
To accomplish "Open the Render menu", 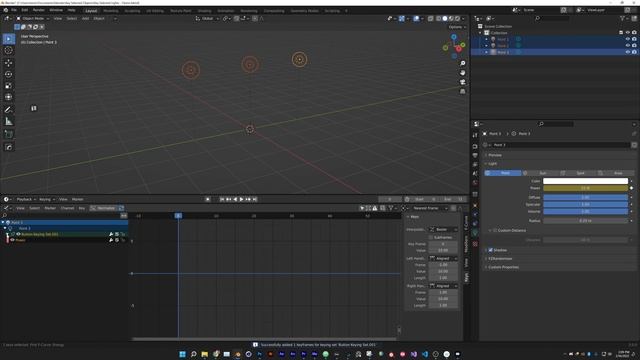I will tap(38, 10).
